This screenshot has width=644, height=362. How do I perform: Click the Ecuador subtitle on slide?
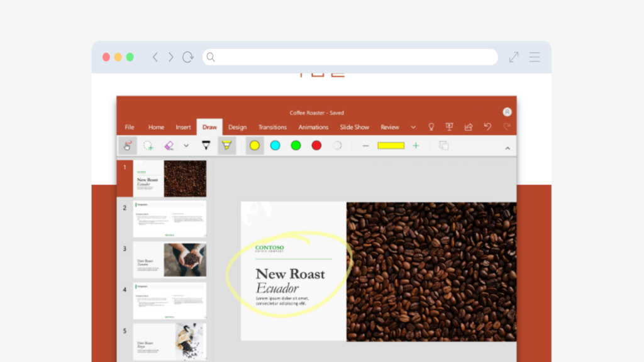(277, 288)
